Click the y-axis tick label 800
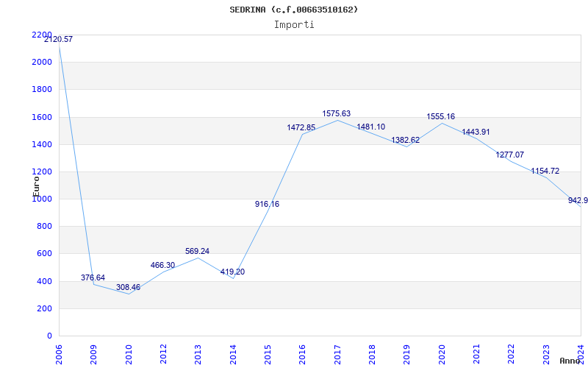This screenshot has width=588, height=368. (x=44, y=227)
